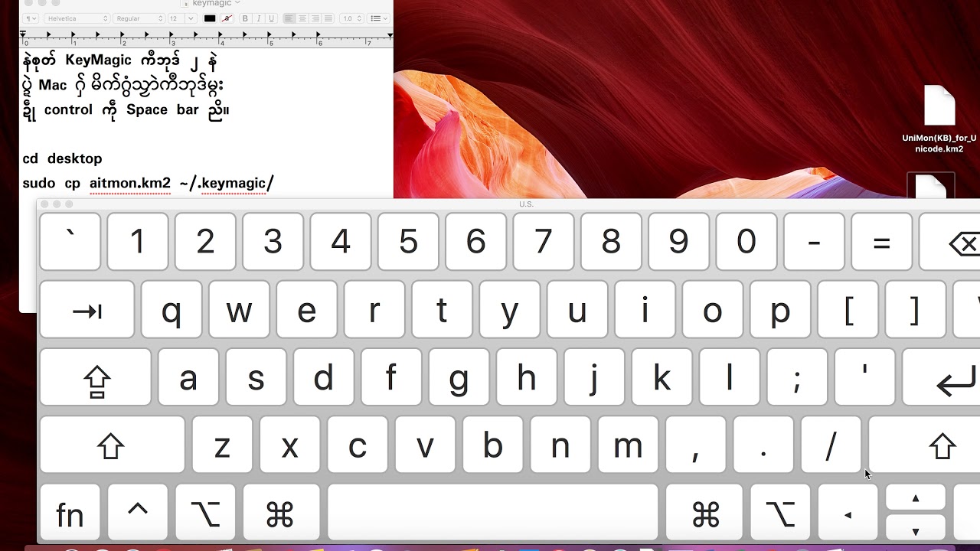Click the left Shift key on keyboard viewer

coord(112,445)
